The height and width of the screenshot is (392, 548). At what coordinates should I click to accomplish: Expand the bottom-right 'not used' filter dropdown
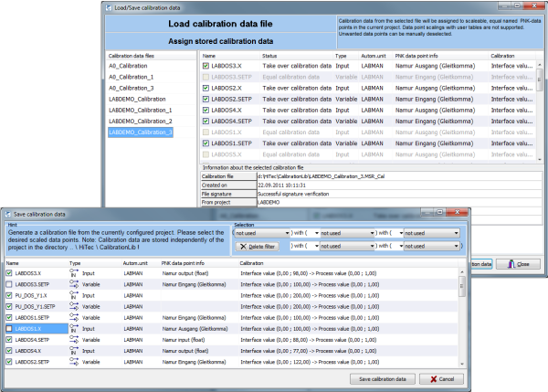[432, 246]
